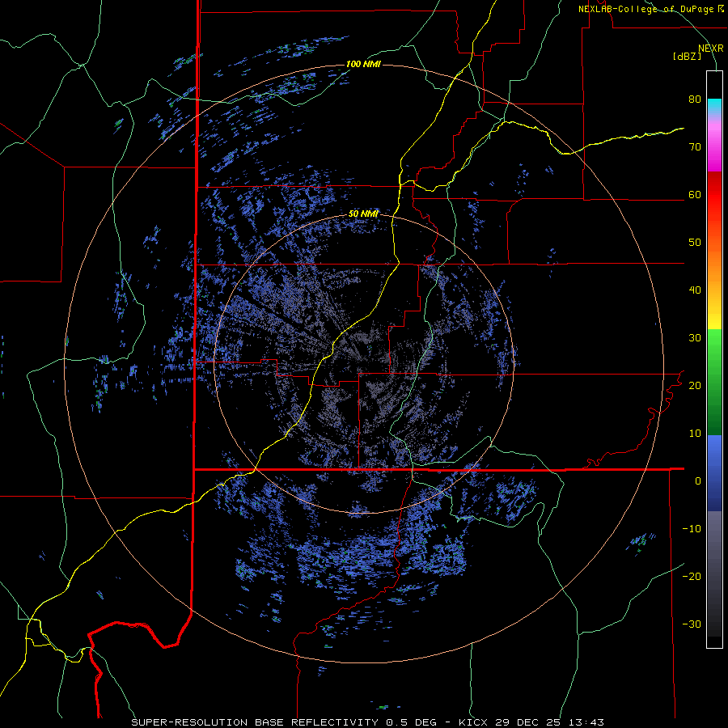Click the -20 value on the dBZ scale
This screenshot has width=728, height=728.
click(x=692, y=577)
